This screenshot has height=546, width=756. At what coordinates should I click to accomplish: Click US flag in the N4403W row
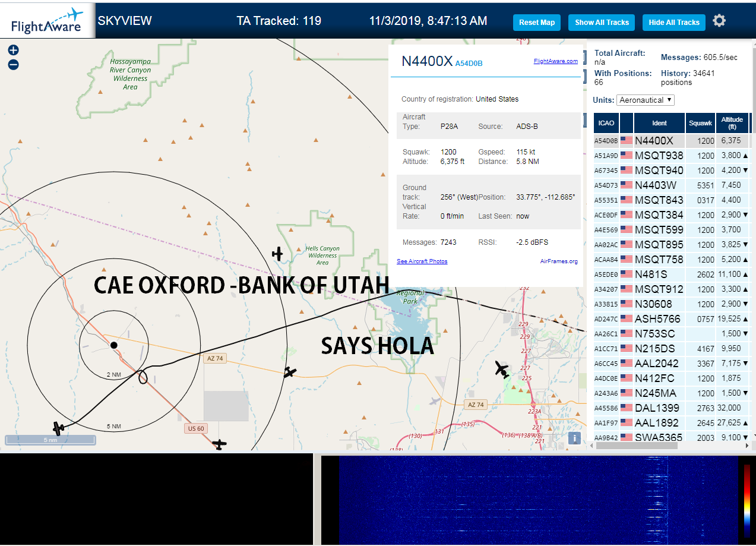(x=627, y=185)
